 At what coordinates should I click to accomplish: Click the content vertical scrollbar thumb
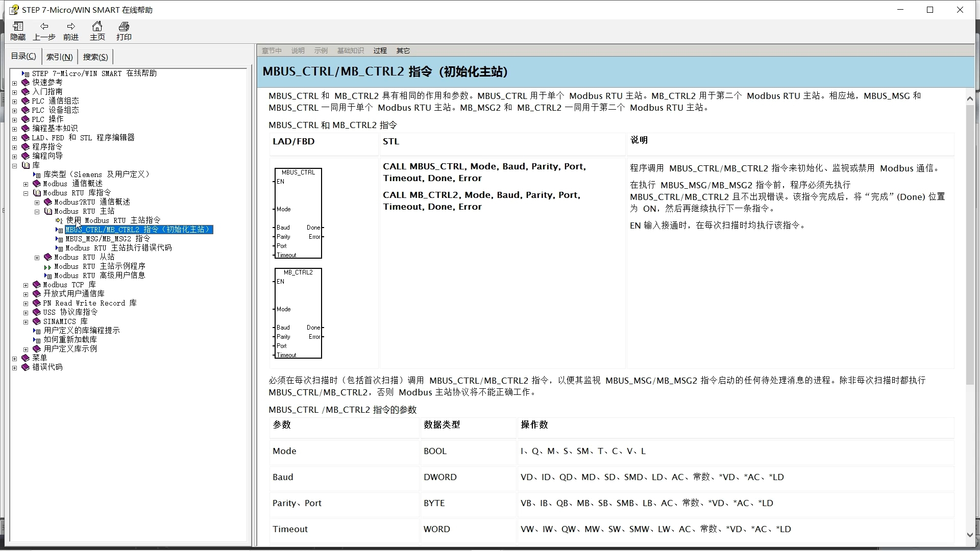pos(970,245)
